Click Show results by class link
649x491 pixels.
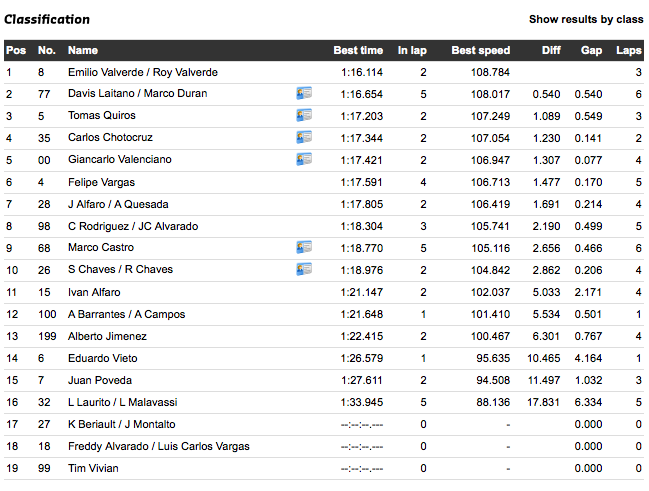point(585,19)
